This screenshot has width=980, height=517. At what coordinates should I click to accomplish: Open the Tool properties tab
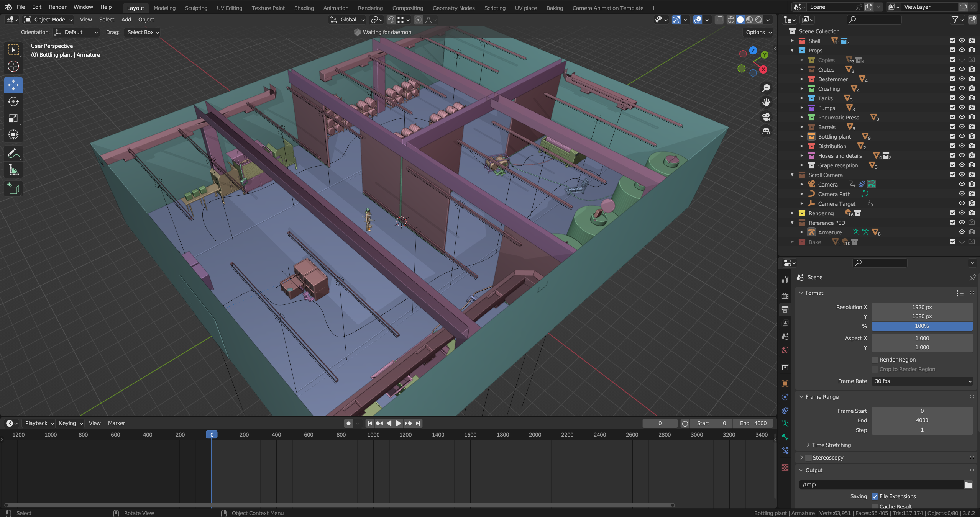click(785, 279)
